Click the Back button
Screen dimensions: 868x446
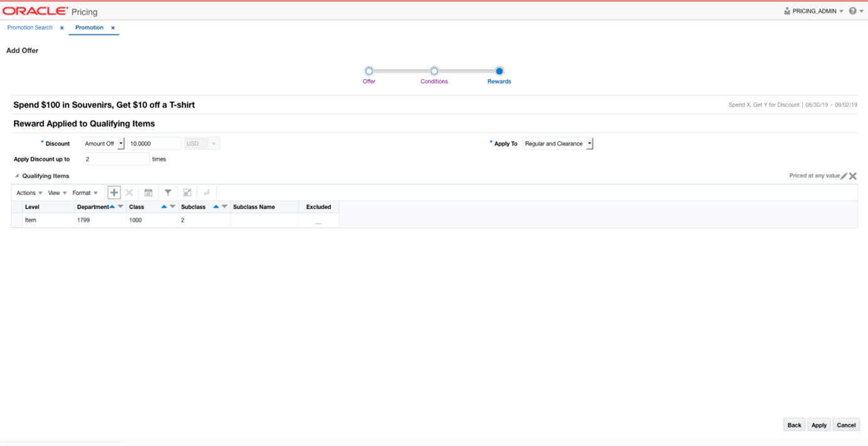pyautogui.click(x=794, y=425)
